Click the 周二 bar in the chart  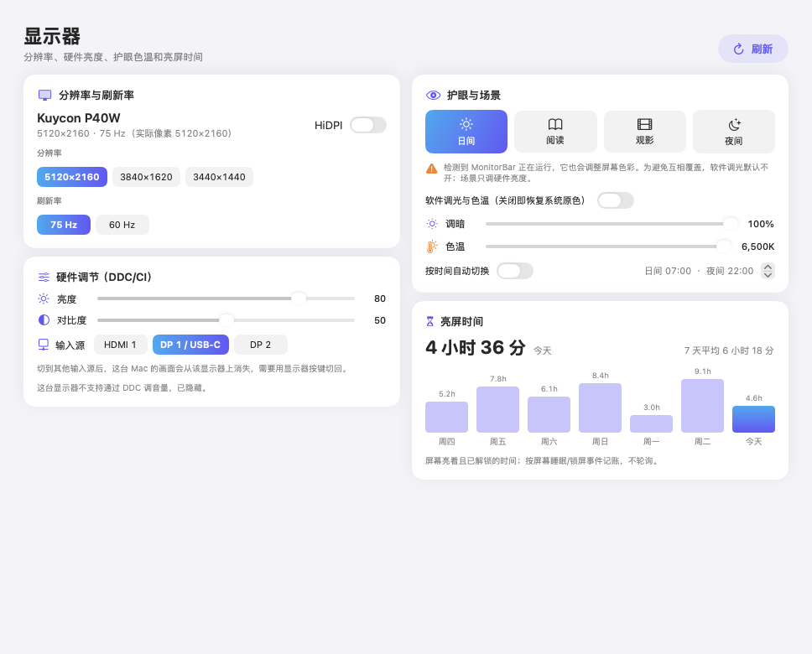pos(702,406)
